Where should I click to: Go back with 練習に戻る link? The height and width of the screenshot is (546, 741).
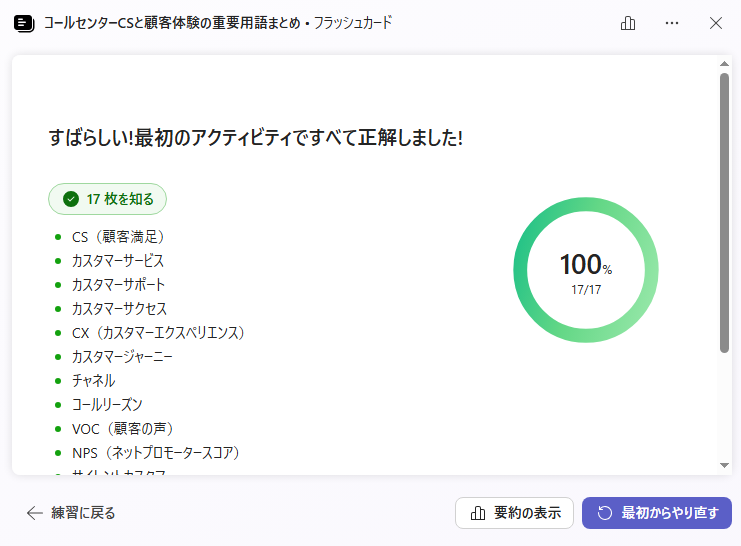point(71,513)
